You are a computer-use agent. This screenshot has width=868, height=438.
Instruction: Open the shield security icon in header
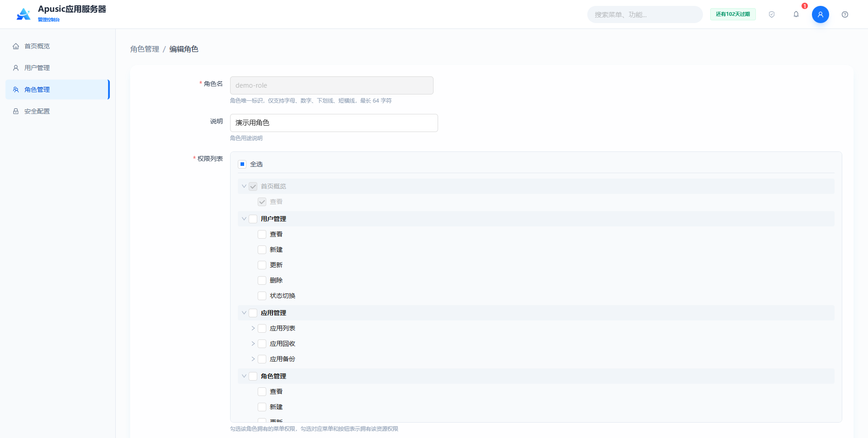(x=772, y=14)
